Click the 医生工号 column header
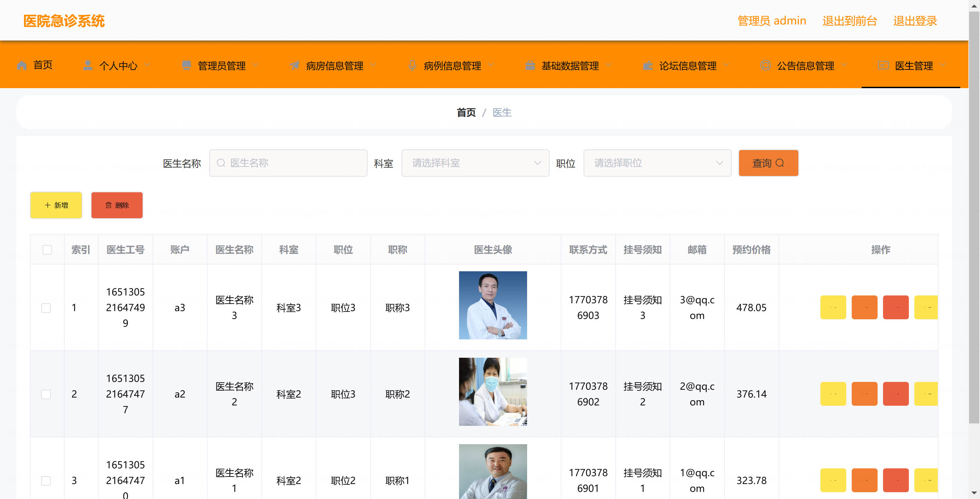Screen dimensions: 980x499 (x=125, y=250)
